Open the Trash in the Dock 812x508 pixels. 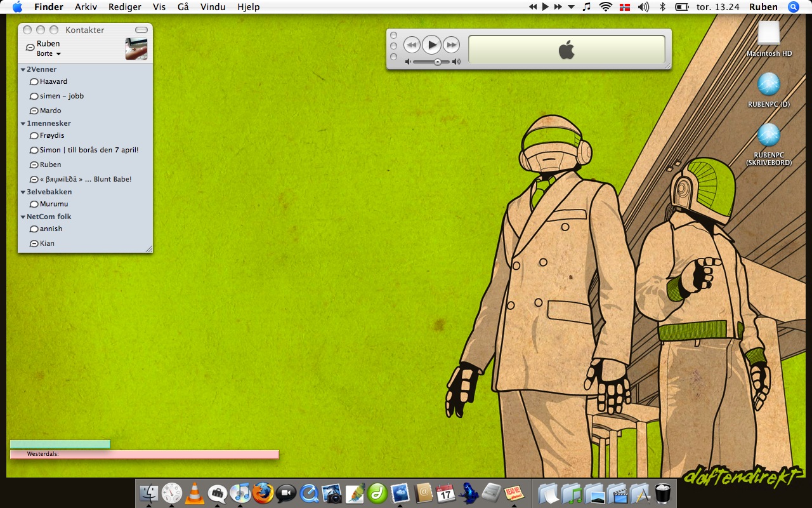pyautogui.click(x=664, y=493)
